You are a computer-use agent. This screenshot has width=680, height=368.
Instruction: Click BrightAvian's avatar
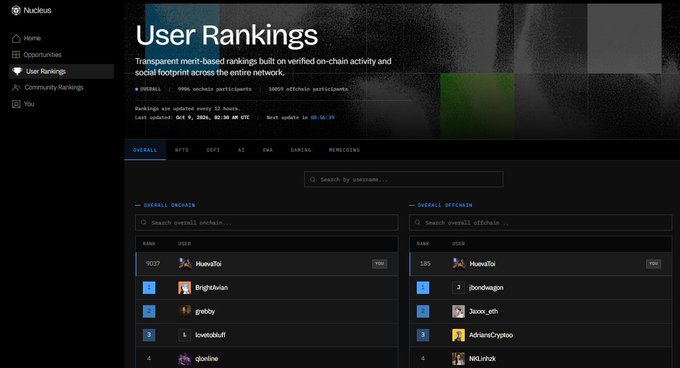point(185,287)
